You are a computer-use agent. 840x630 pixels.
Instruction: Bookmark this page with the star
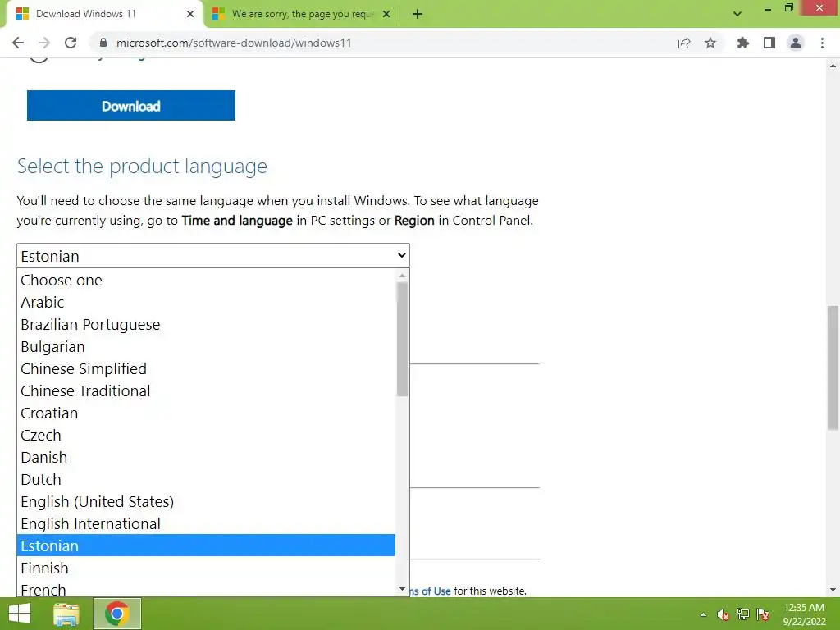(710, 43)
